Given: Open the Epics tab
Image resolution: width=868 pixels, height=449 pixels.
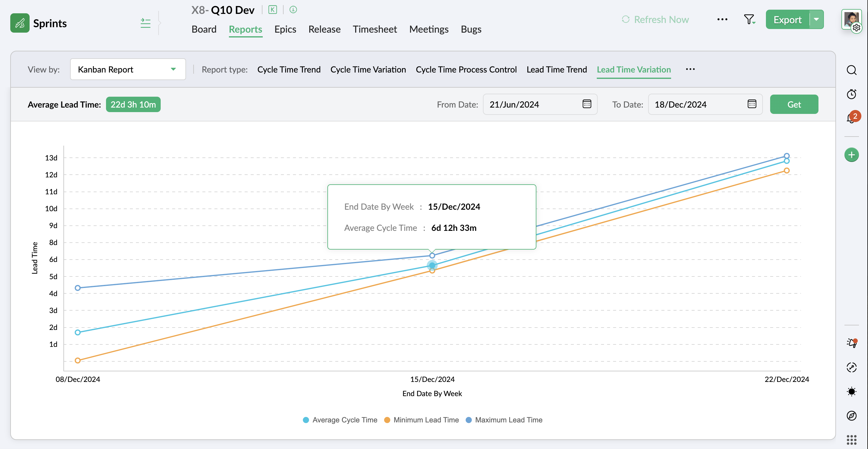Looking at the screenshot, I should (285, 29).
